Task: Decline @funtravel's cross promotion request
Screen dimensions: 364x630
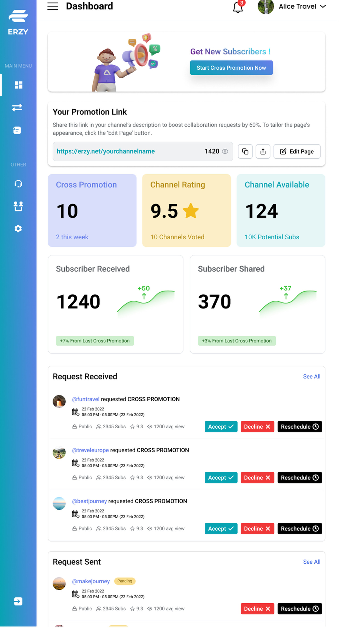Action: pyautogui.click(x=257, y=427)
